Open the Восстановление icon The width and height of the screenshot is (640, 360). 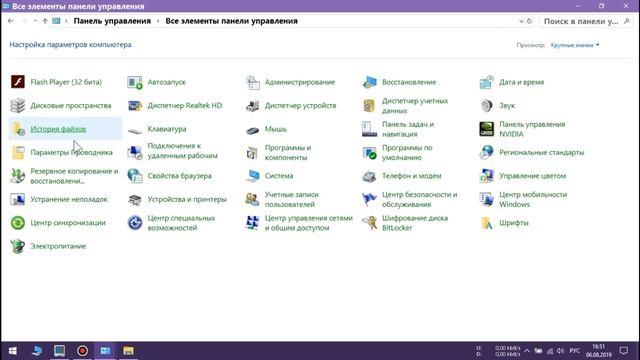[369, 82]
